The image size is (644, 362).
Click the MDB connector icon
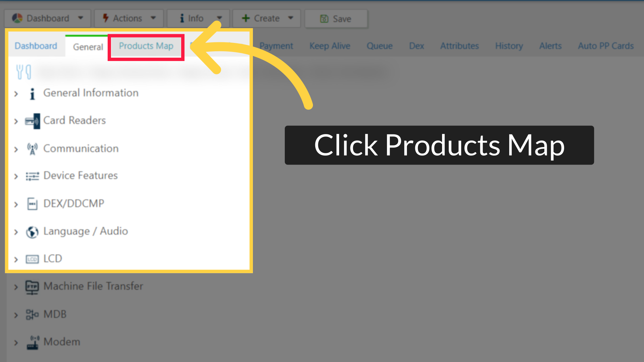coord(32,314)
